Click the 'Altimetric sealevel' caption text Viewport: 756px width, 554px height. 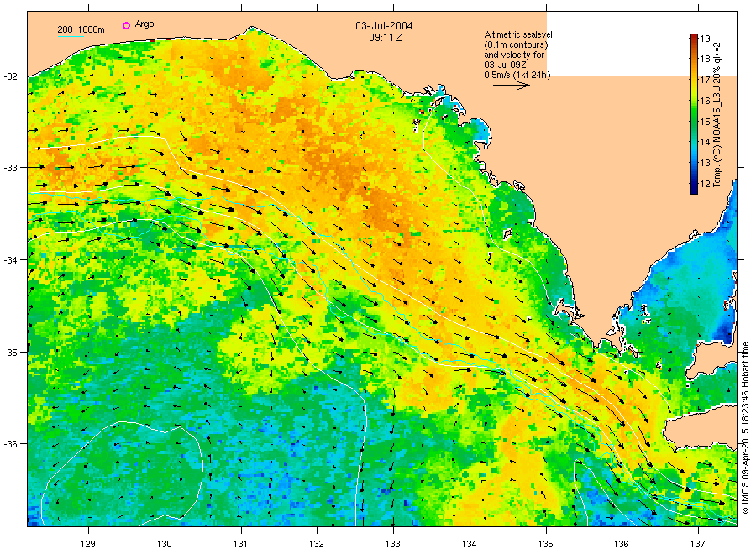tap(517, 34)
